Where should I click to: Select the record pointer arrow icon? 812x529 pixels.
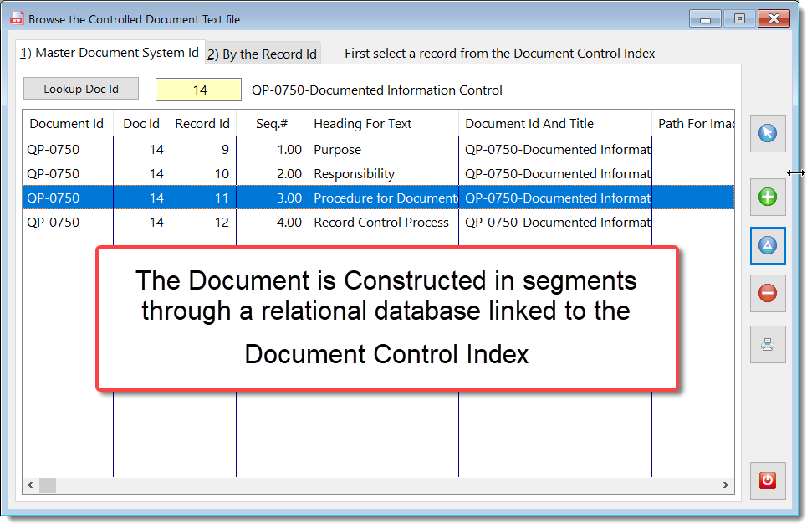(768, 133)
